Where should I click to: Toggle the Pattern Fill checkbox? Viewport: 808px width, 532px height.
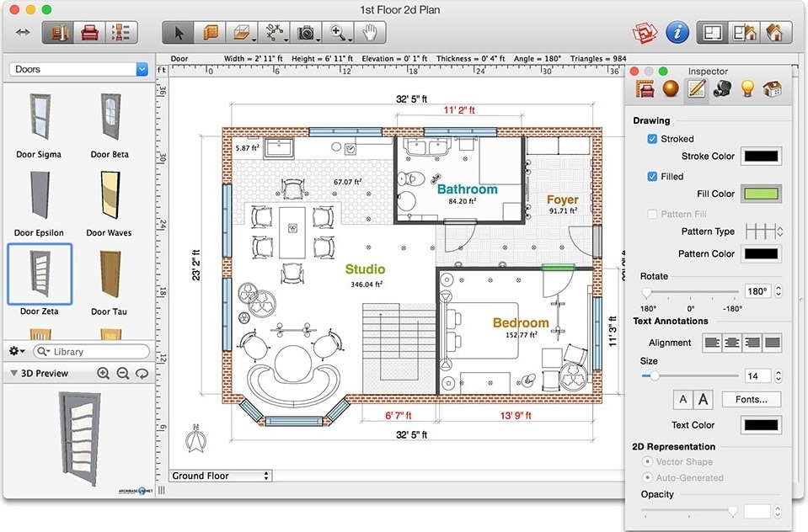point(652,214)
